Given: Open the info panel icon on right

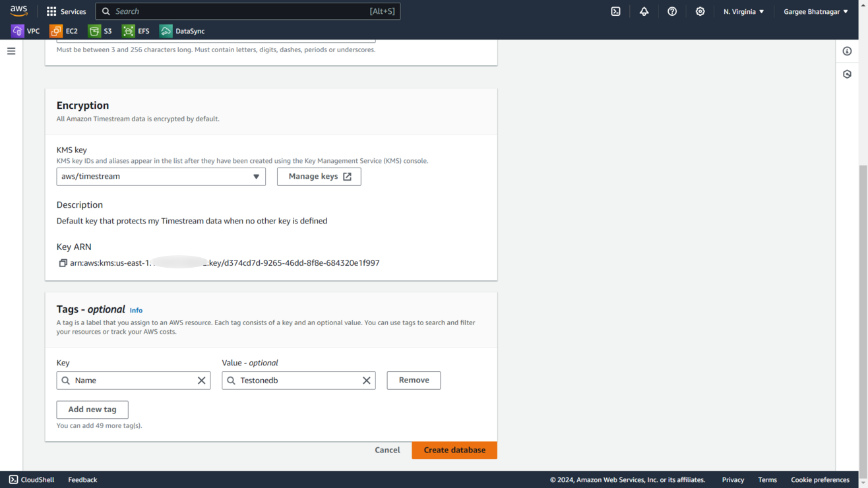Looking at the screenshot, I should pos(847,51).
